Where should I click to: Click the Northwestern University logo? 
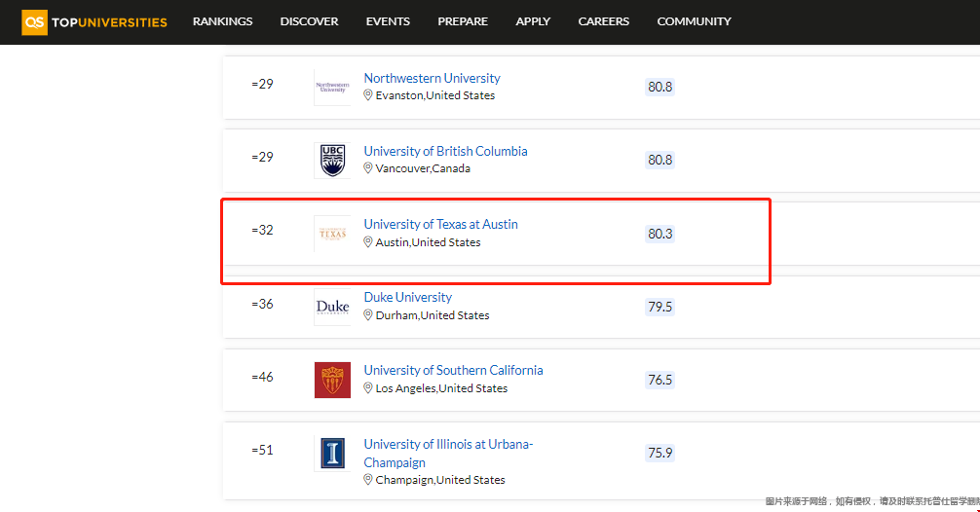[x=332, y=88]
